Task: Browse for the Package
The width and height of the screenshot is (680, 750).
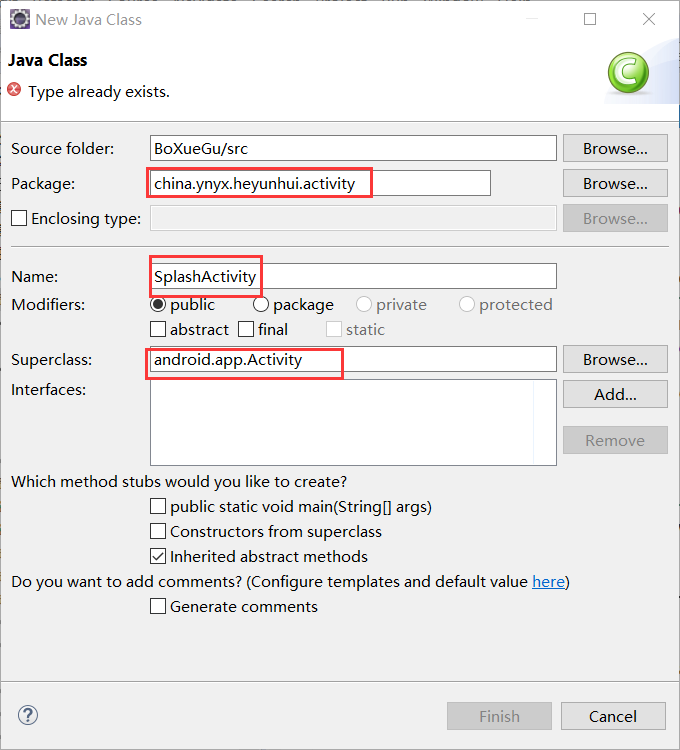Action: (x=615, y=183)
